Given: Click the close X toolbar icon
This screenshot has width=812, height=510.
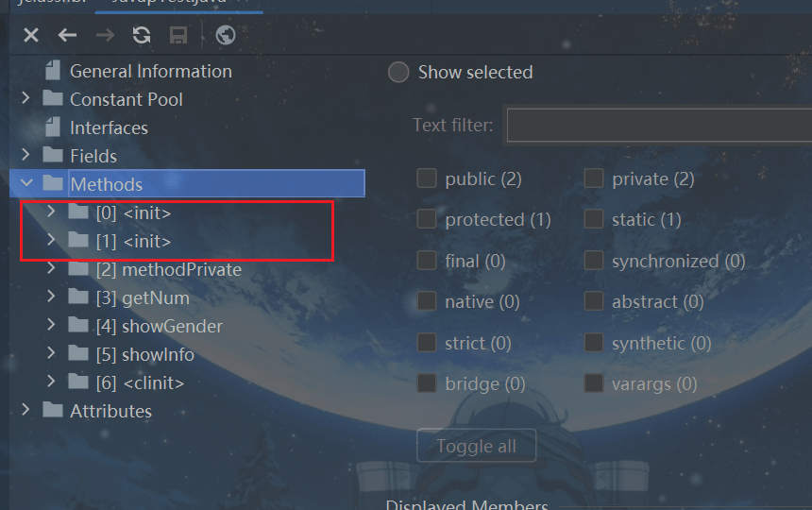Looking at the screenshot, I should click(31, 36).
